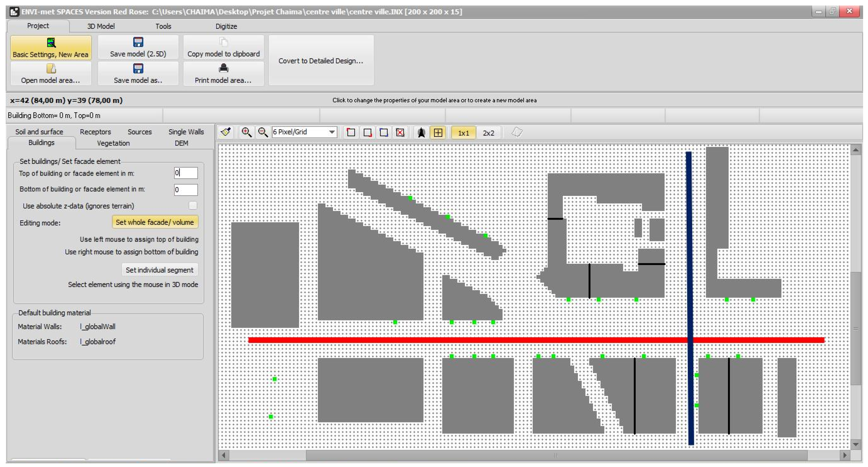
Task: Open the 3D Model ribbon tab
Action: [x=101, y=26]
